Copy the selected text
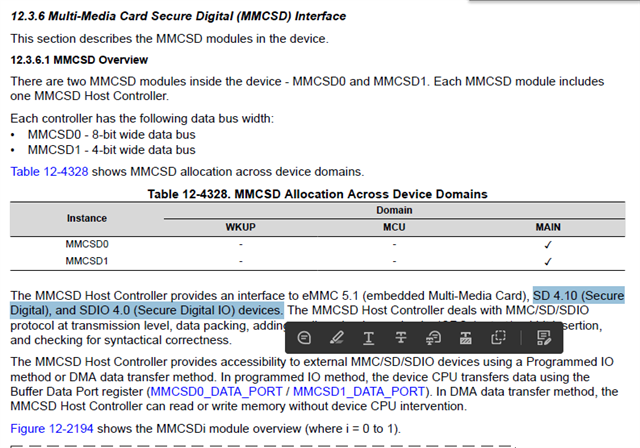 (x=498, y=337)
